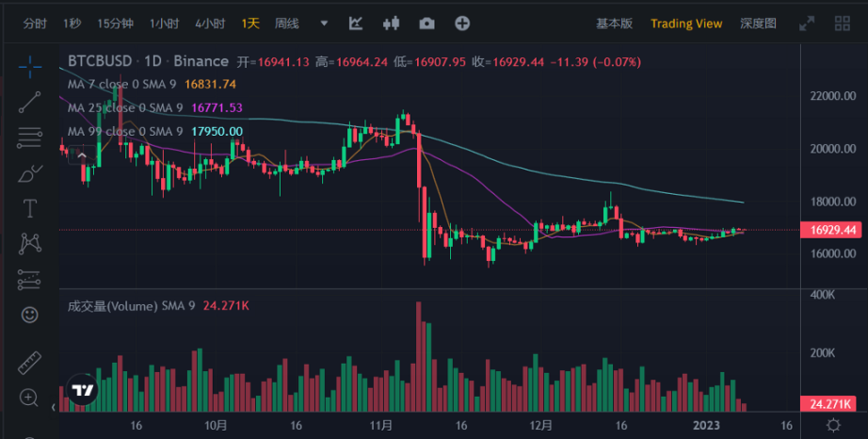Select the ruler measure tool
Viewport: 868px width, 439px height.
pos(30,363)
